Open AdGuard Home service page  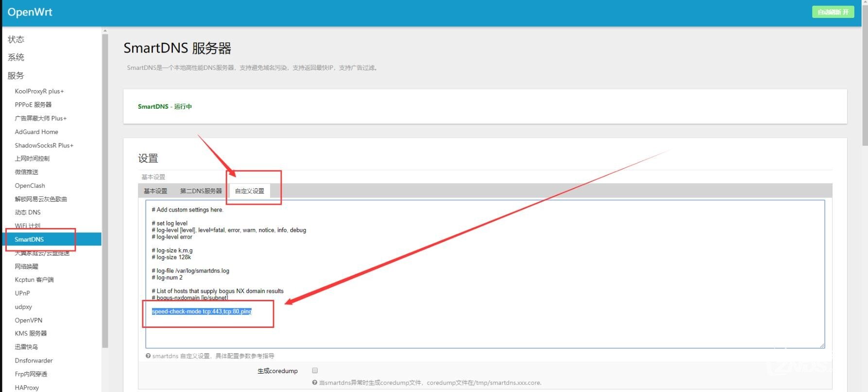pos(36,132)
